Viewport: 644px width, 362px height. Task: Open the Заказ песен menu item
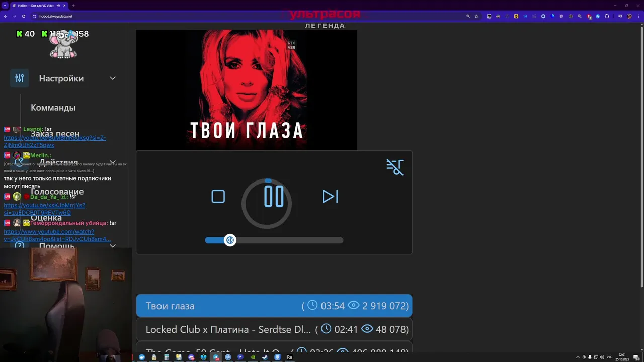(x=55, y=134)
